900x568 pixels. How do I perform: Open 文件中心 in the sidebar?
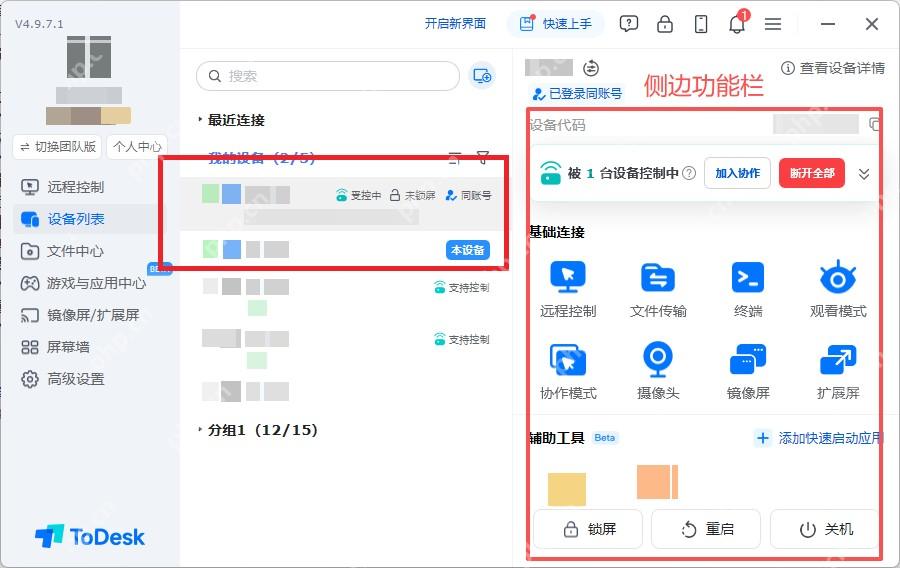click(63, 251)
